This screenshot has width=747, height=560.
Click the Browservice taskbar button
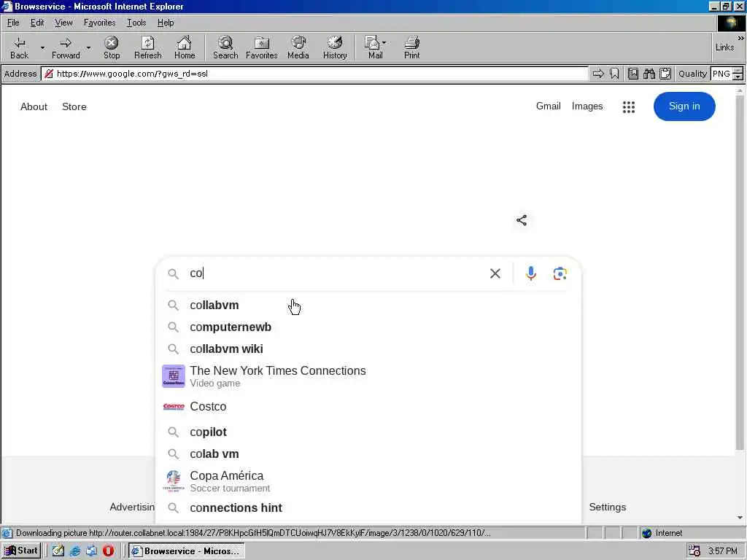[x=187, y=551]
